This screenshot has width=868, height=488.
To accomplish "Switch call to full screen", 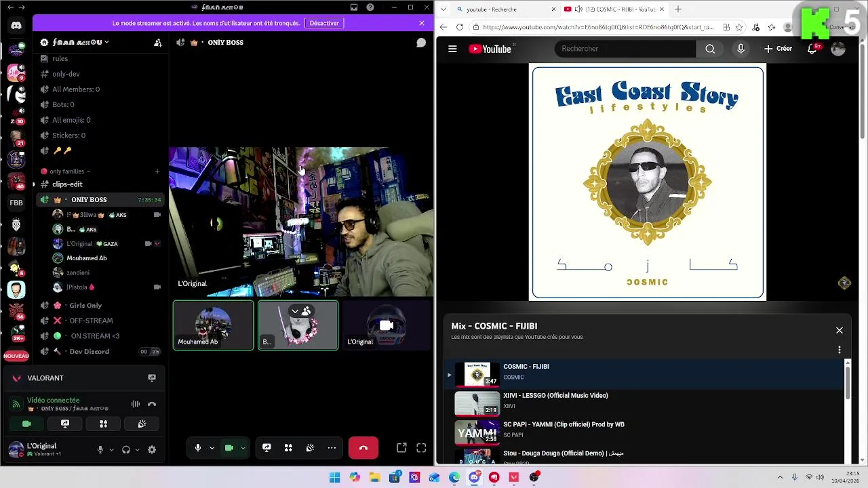I will point(421,448).
